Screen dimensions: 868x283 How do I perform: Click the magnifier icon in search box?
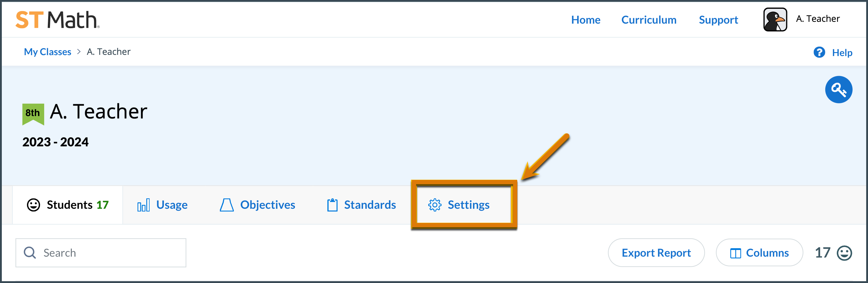click(x=30, y=253)
